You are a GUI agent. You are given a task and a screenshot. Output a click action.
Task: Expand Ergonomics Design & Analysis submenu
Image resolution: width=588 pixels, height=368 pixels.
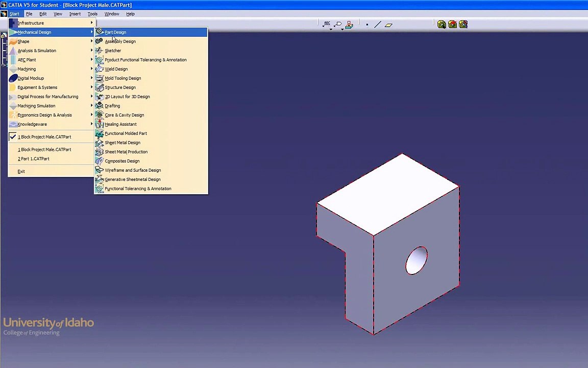tap(51, 115)
